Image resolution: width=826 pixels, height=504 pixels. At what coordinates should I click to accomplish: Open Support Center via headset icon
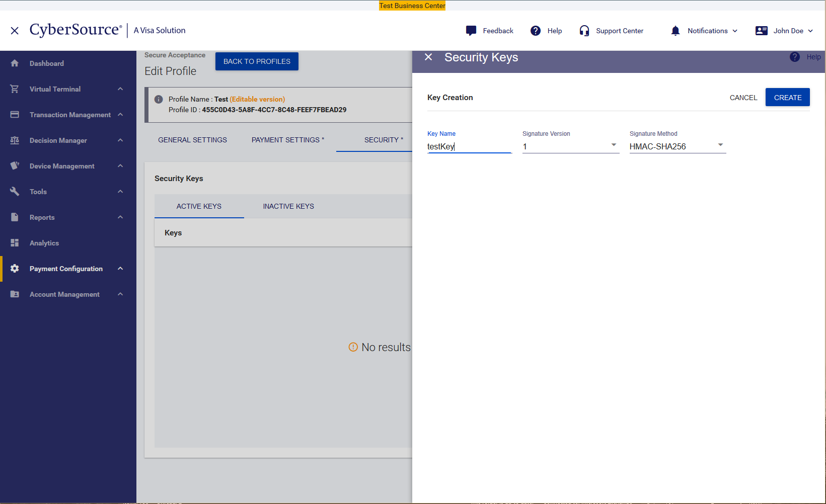(x=584, y=31)
